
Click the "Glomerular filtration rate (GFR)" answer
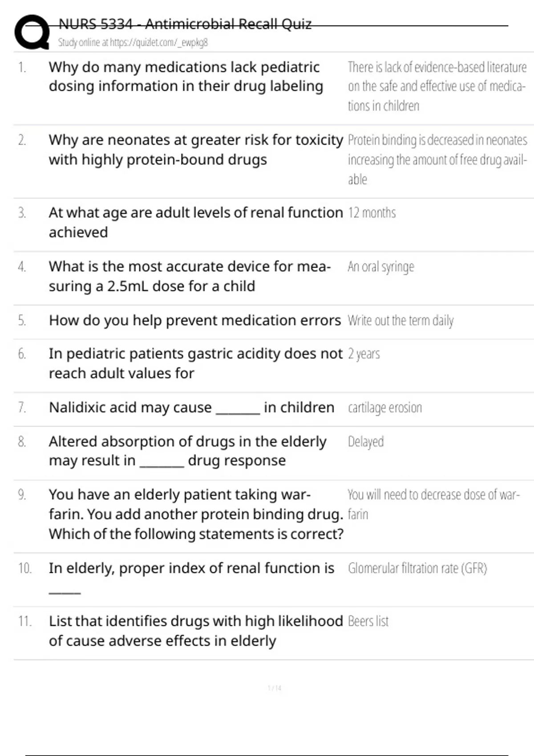[417, 568]
